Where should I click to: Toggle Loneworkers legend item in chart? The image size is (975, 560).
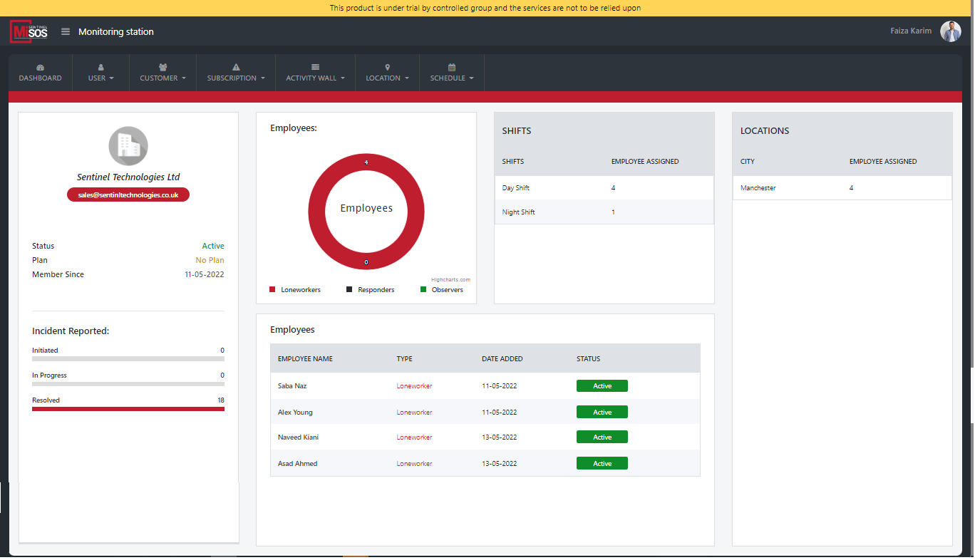tap(295, 290)
